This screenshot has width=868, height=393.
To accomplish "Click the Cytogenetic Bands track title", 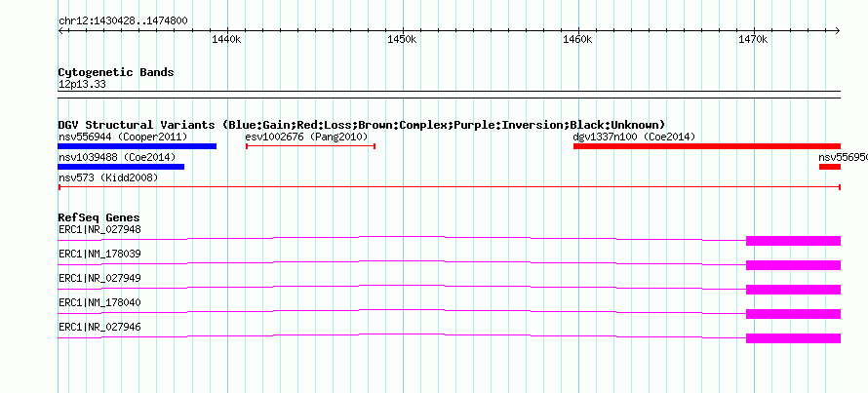I will [116, 72].
